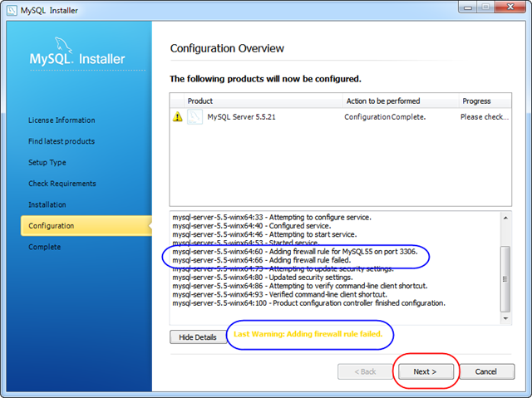Click the Action to be performed column header
This screenshot has height=398, width=532.
coord(401,101)
